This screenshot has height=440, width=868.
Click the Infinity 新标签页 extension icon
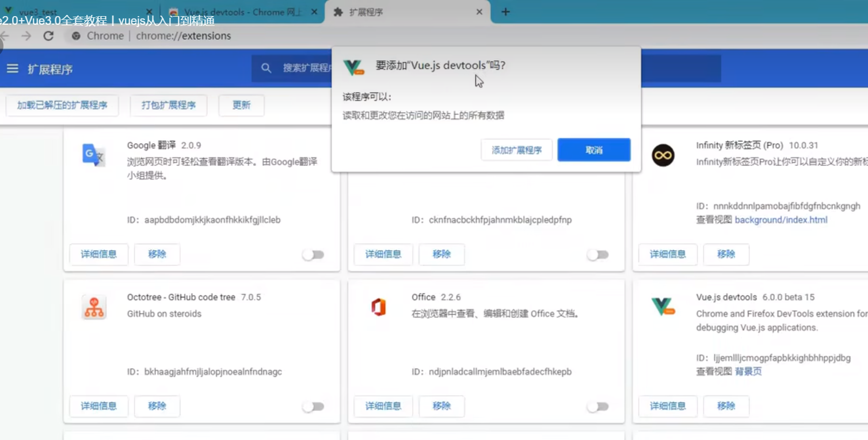pos(663,155)
